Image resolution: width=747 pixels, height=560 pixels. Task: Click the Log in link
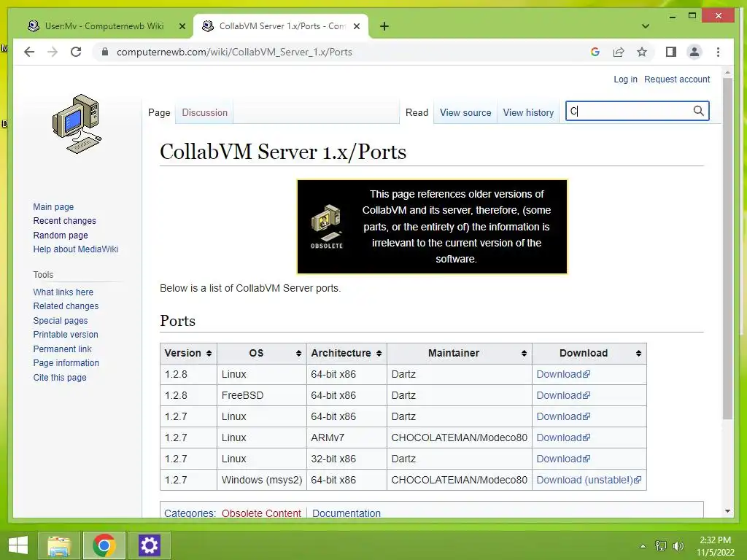coord(625,79)
